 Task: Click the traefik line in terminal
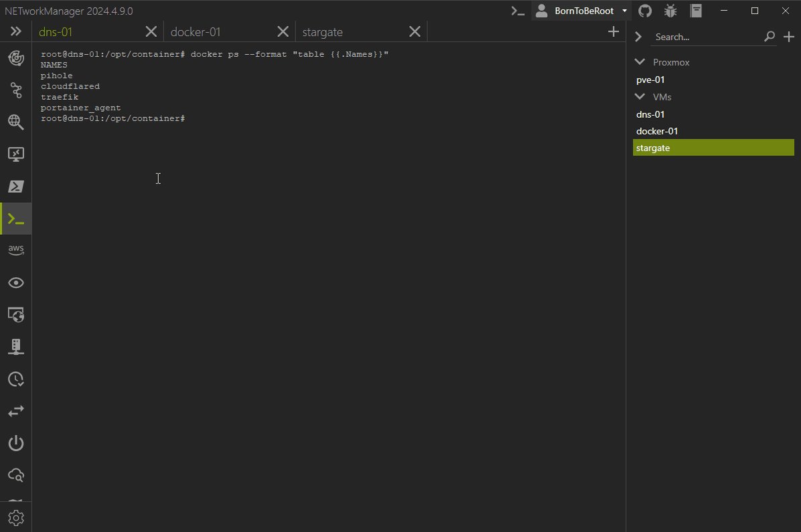click(60, 97)
